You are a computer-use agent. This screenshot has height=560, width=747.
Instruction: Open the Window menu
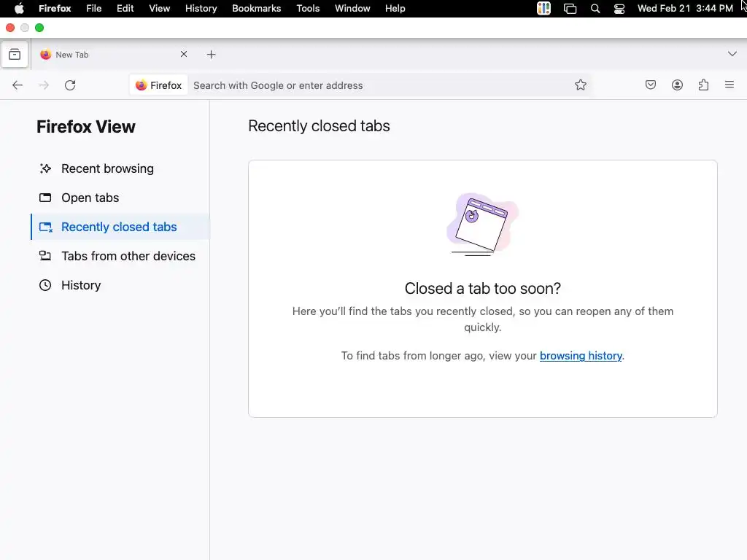pyautogui.click(x=352, y=9)
